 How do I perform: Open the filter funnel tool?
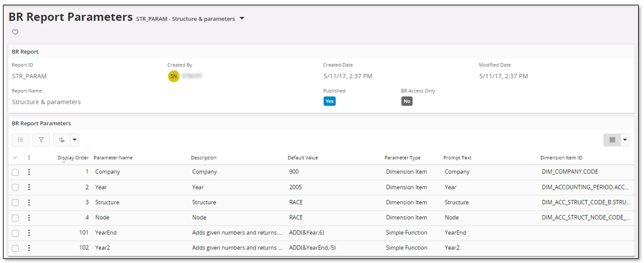click(41, 140)
